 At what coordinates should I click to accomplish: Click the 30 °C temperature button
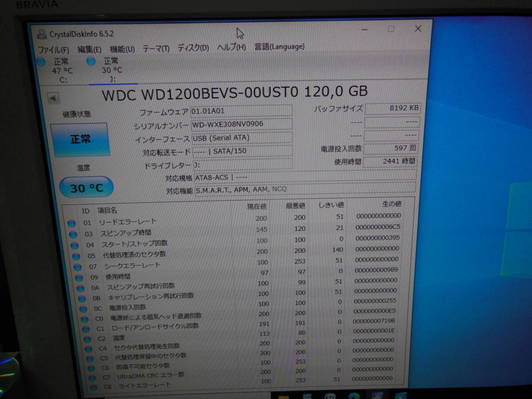point(86,188)
